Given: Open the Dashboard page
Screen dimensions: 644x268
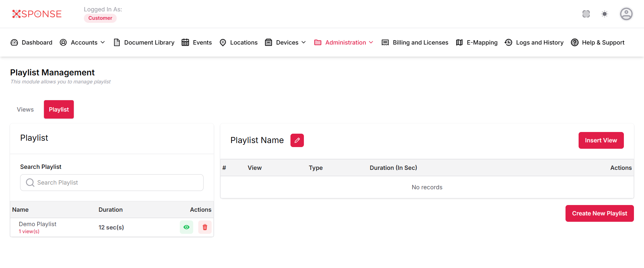Looking at the screenshot, I should (x=32, y=43).
